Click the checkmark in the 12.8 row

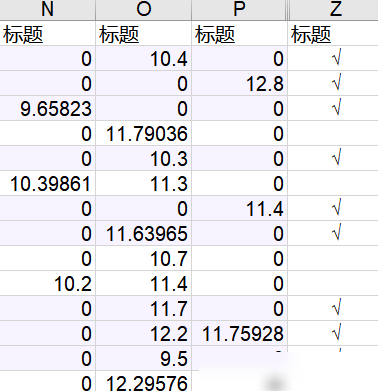point(337,83)
